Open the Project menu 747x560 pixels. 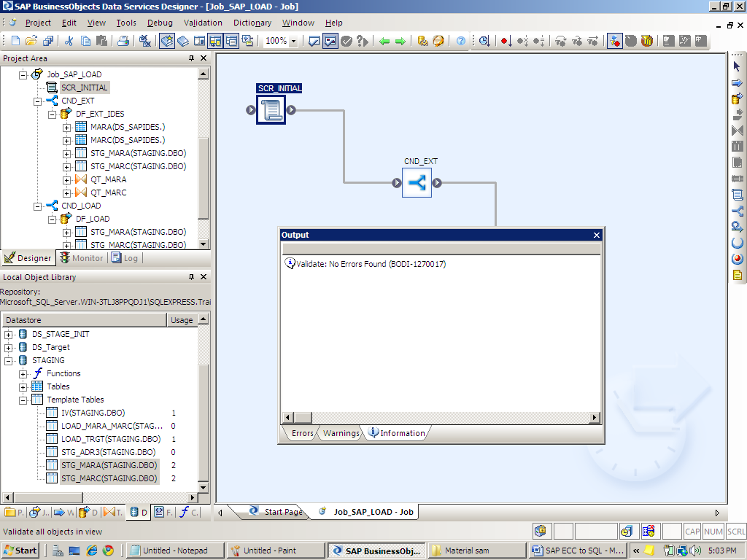coord(38,23)
